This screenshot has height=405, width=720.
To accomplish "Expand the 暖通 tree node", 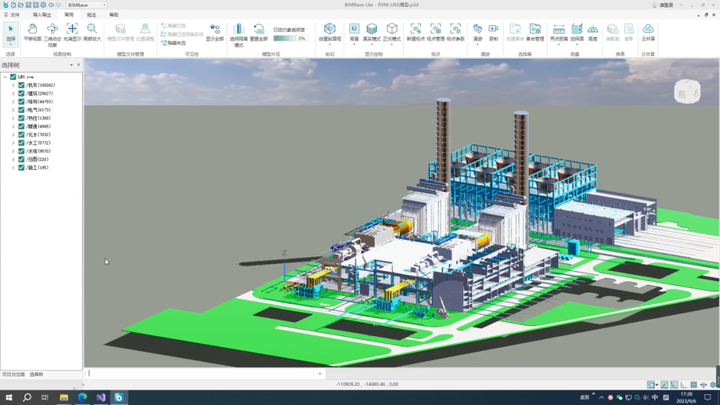I will click(13, 127).
